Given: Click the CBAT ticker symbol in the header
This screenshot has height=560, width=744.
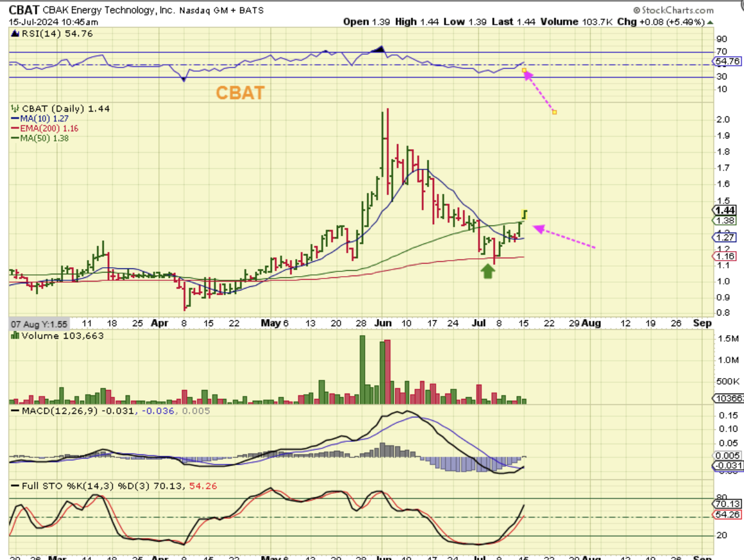Looking at the screenshot, I should coord(24,10).
